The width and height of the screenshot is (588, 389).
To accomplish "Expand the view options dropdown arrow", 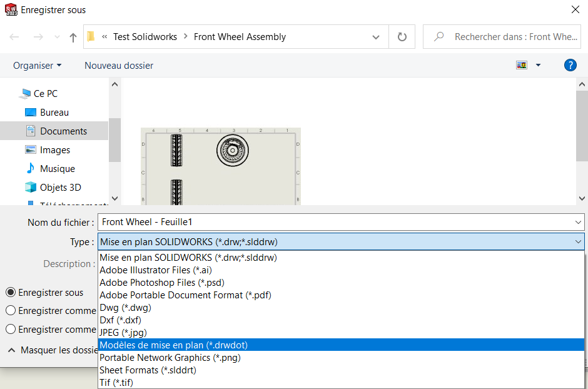I will (538, 65).
